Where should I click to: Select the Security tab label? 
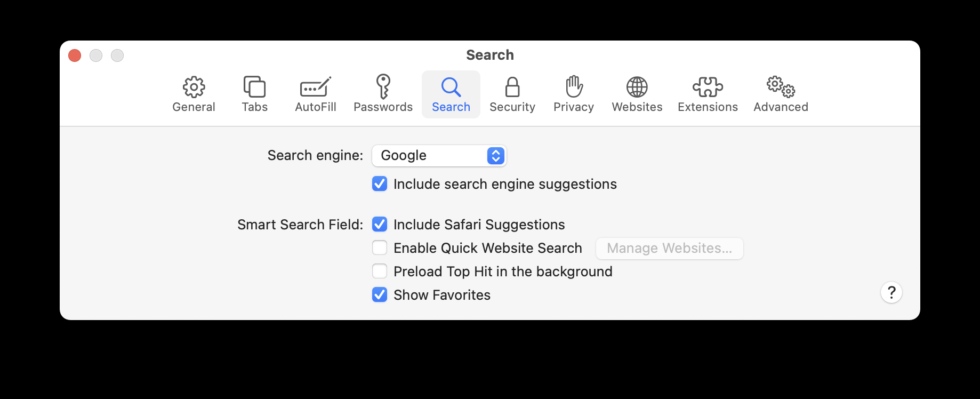pos(512,106)
